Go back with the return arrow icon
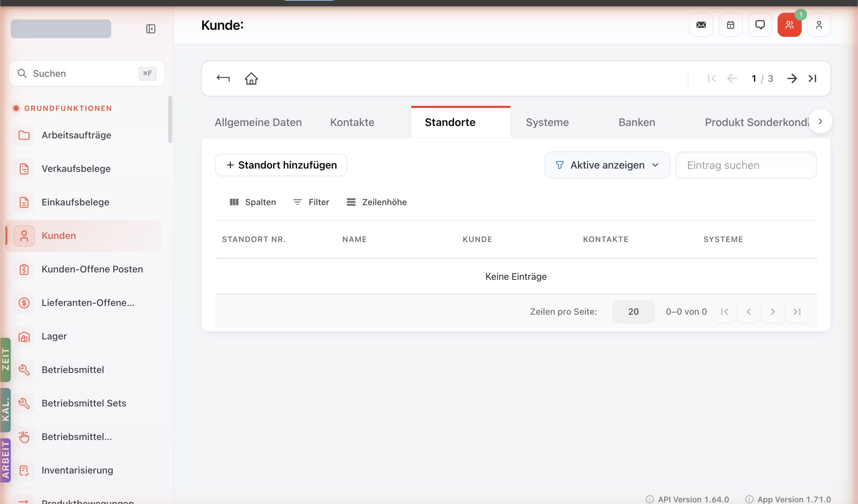The width and height of the screenshot is (858, 504). pos(223,78)
